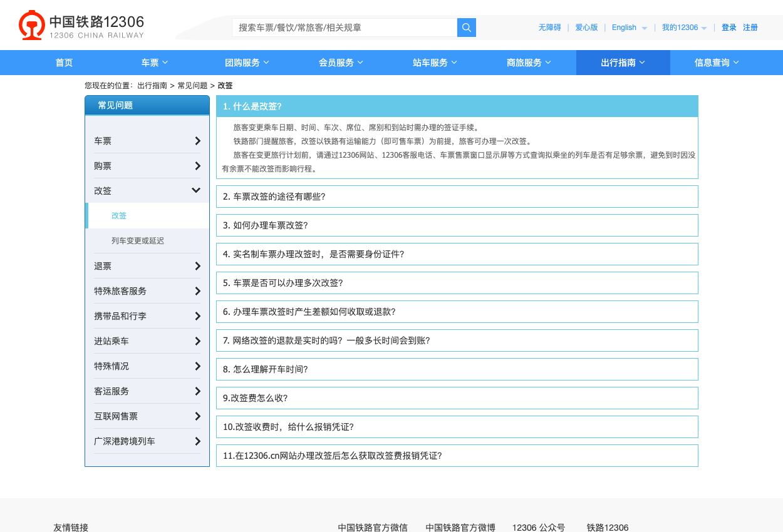The height and width of the screenshot is (532, 783).
Task: Click the 12306 公众号 footer label
Action: (x=539, y=528)
